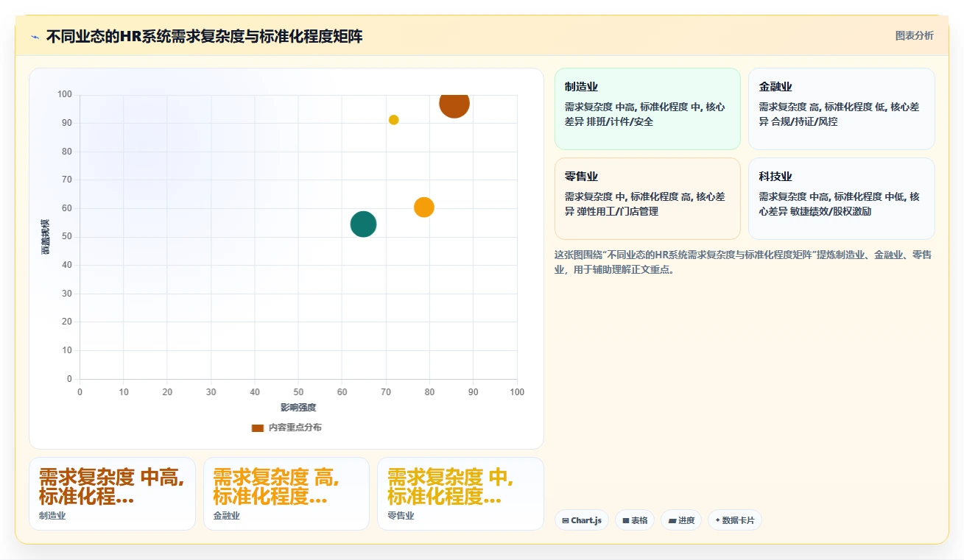The width and height of the screenshot is (964, 560).
Task: Click the Chart.js tag icon
Action: click(566, 520)
